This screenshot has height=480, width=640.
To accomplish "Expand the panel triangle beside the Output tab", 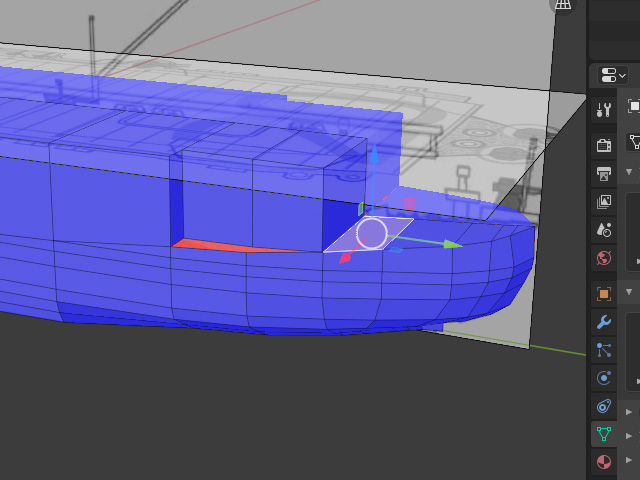I will tap(629, 171).
